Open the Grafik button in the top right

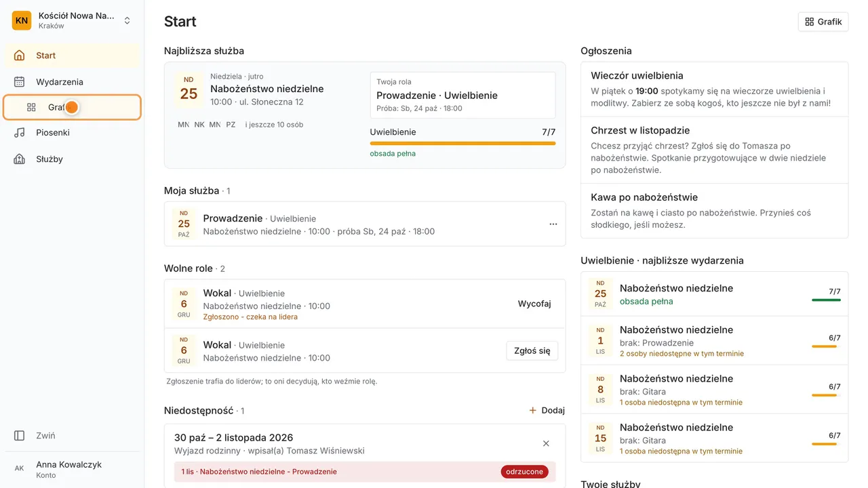coord(823,22)
